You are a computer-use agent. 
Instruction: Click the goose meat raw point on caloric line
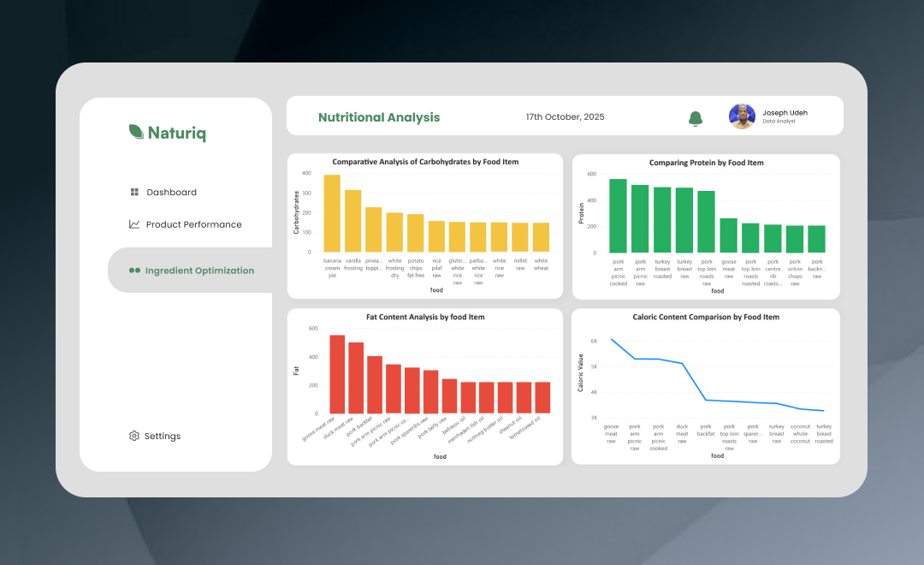point(611,339)
